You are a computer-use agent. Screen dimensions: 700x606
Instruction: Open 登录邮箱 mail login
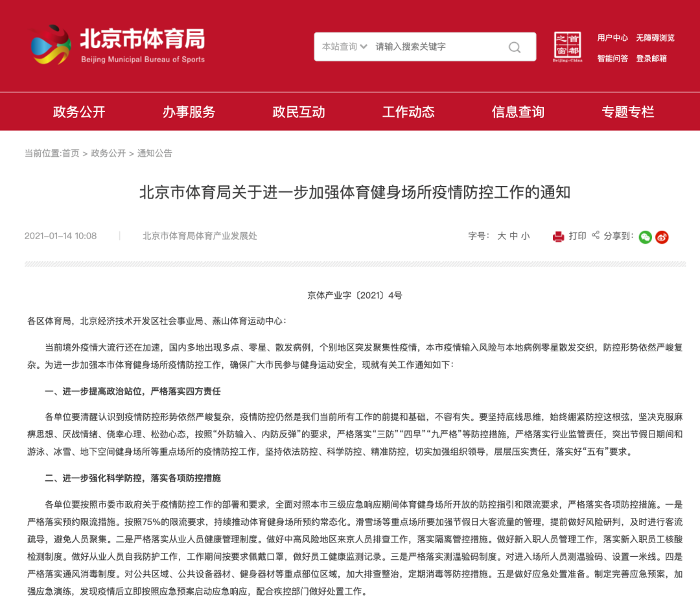point(651,58)
